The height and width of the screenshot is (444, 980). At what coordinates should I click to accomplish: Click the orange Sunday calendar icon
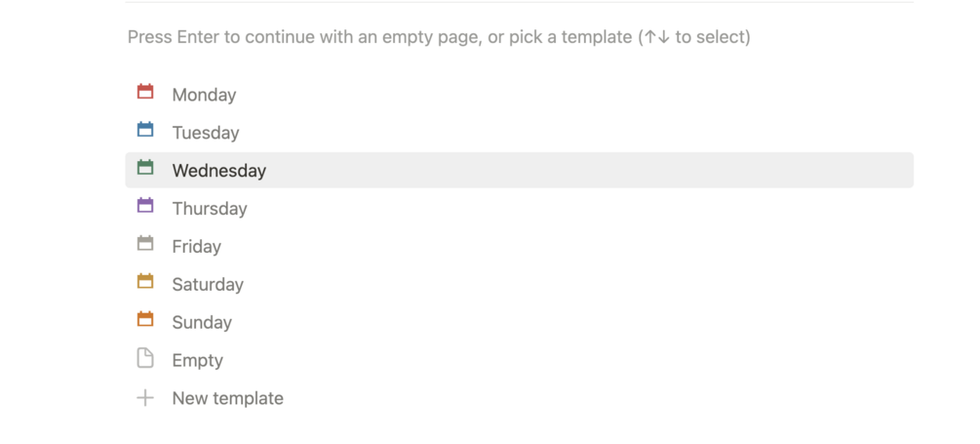(145, 320)
